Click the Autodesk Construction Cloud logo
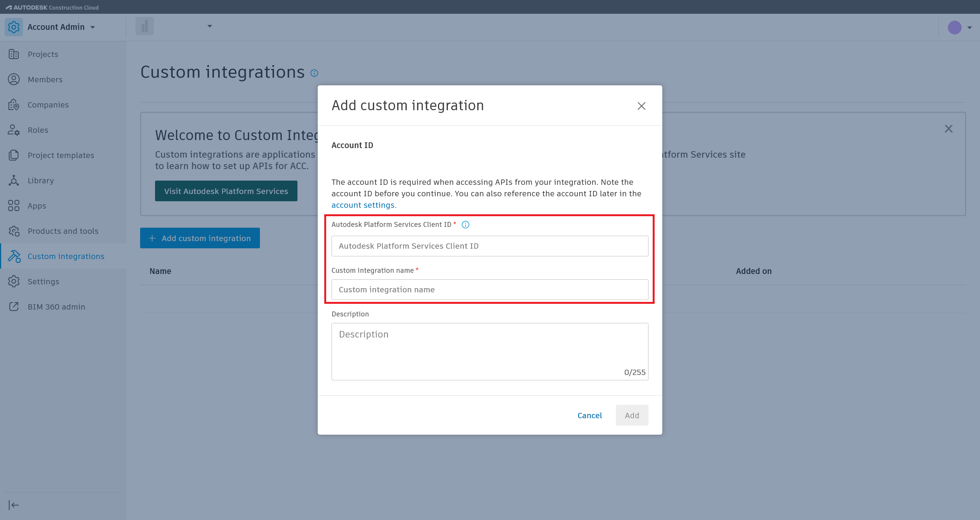Viewport: 980px width, 520px height. [52, 7]
